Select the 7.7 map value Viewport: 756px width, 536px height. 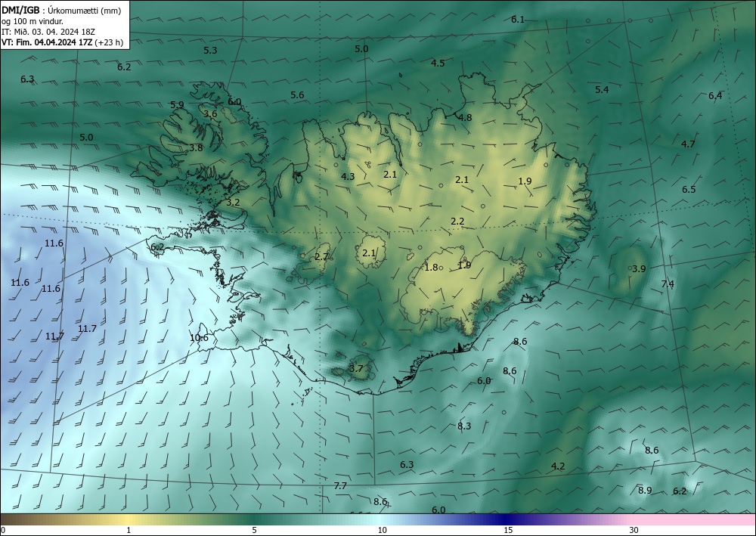(x=340, y=486)
